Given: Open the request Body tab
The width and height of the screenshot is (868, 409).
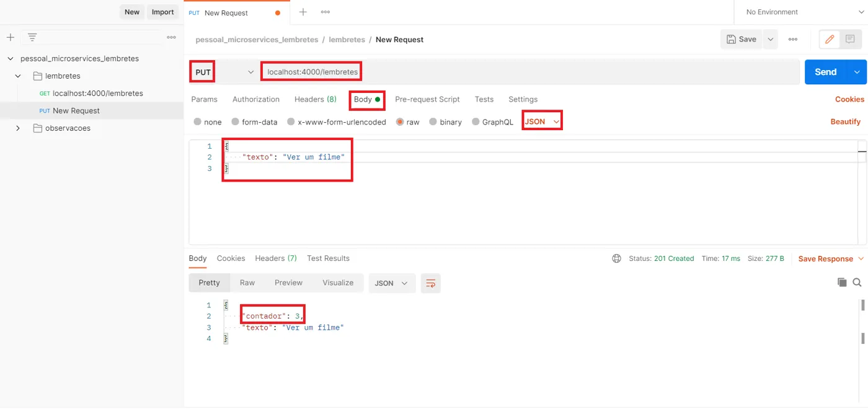Looking at the screenshot, I should coord(367,99).
